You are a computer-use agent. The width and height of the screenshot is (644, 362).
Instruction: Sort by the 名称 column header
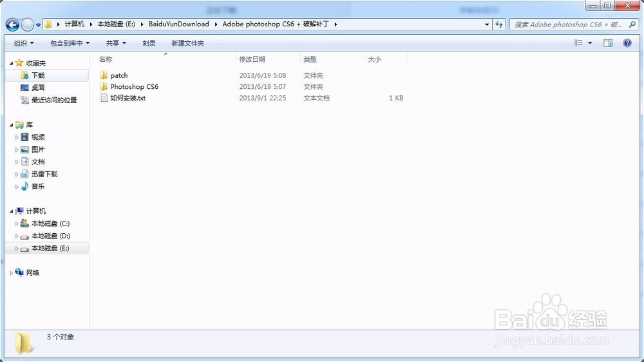pos(106,59)
